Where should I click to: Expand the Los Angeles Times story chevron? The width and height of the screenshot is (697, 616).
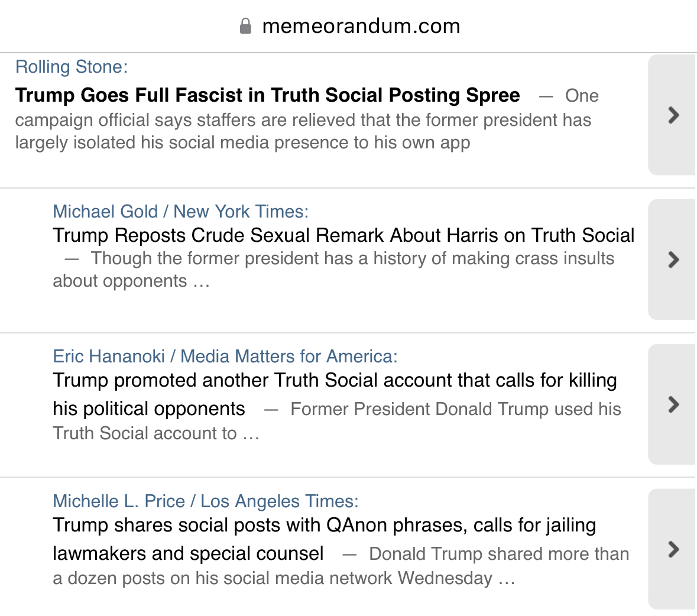673,549
